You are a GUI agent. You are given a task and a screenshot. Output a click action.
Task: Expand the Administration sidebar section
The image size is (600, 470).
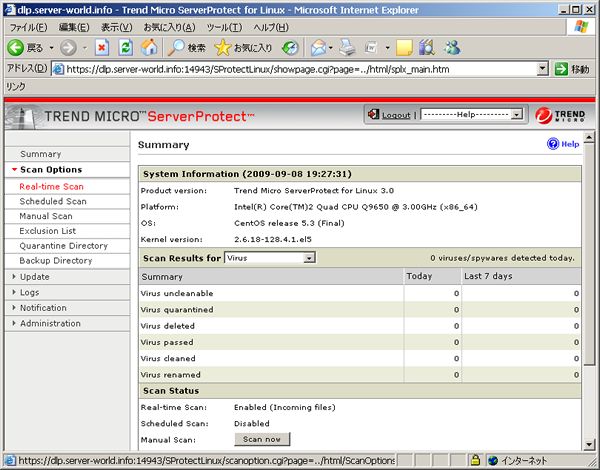pos(50,323)
